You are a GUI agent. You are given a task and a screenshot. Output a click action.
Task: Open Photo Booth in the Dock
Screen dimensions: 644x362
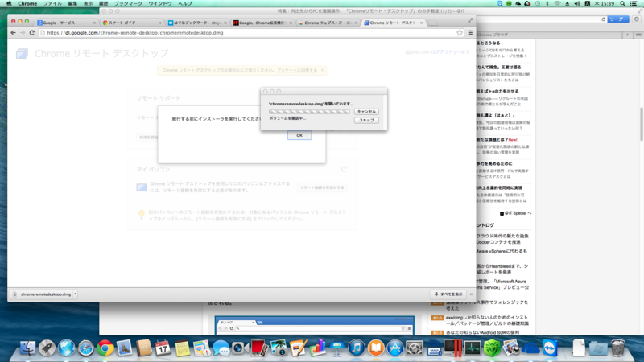tap(259, 348)
